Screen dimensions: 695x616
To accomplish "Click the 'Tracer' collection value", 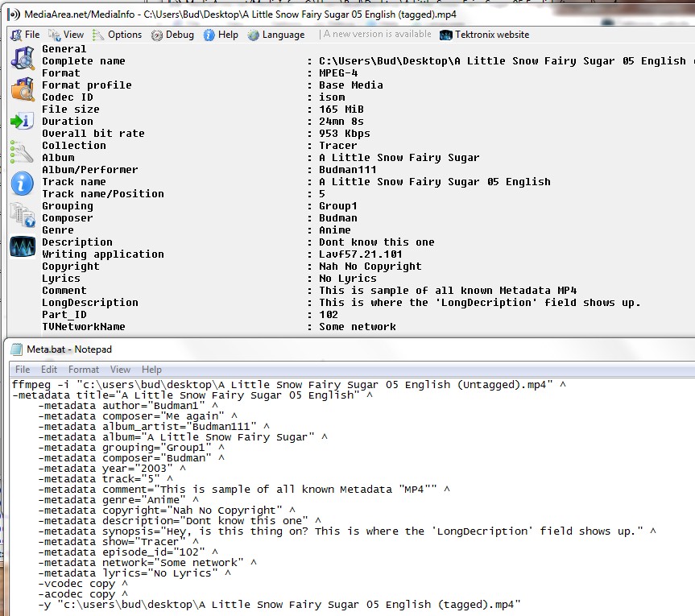I will click(337, 146).
